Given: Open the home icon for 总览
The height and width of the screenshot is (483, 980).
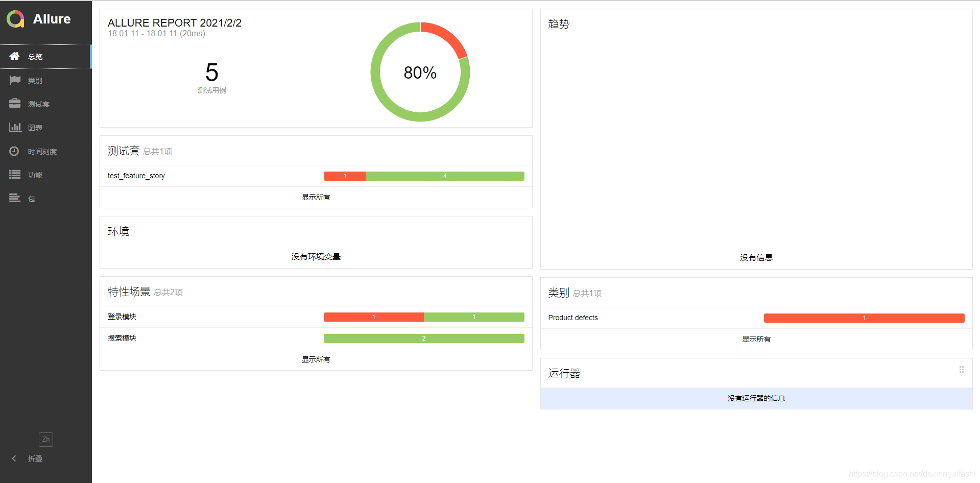Looking at the screenshot, I should (x=14, y=56).
